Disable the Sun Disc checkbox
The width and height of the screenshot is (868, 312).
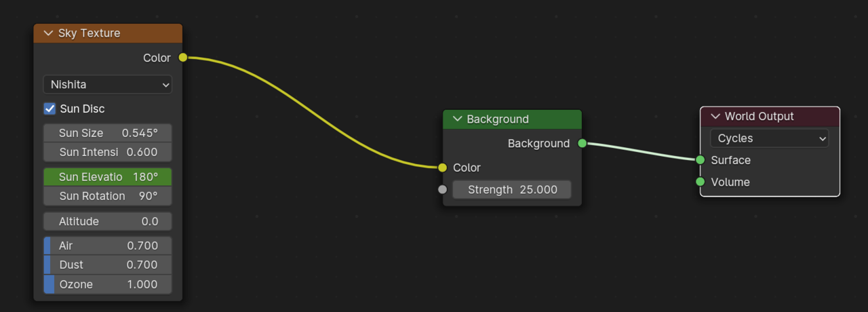[50, 109]
